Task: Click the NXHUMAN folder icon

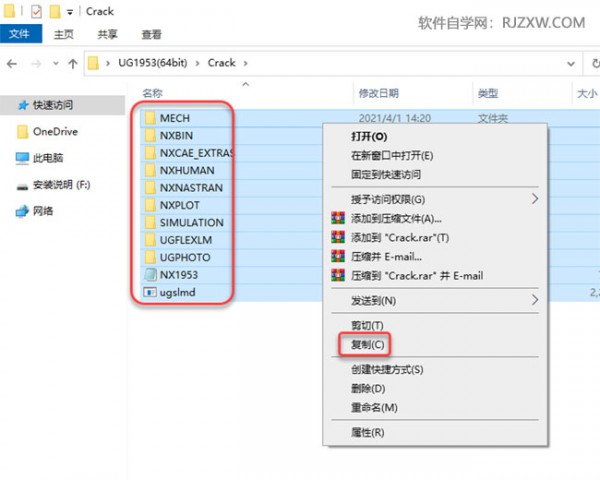Action: coord(150,170)
